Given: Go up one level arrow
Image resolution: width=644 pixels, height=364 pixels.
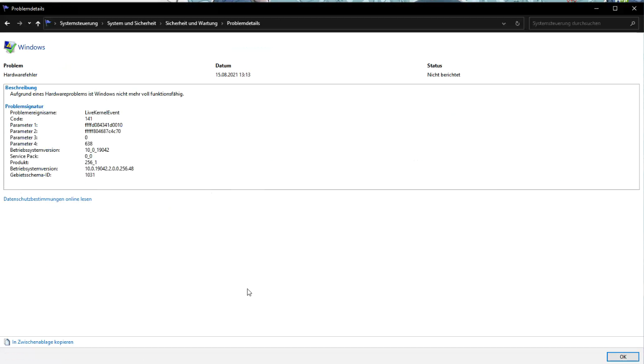Looking at the screenshot, I should [x=38, y=23].
